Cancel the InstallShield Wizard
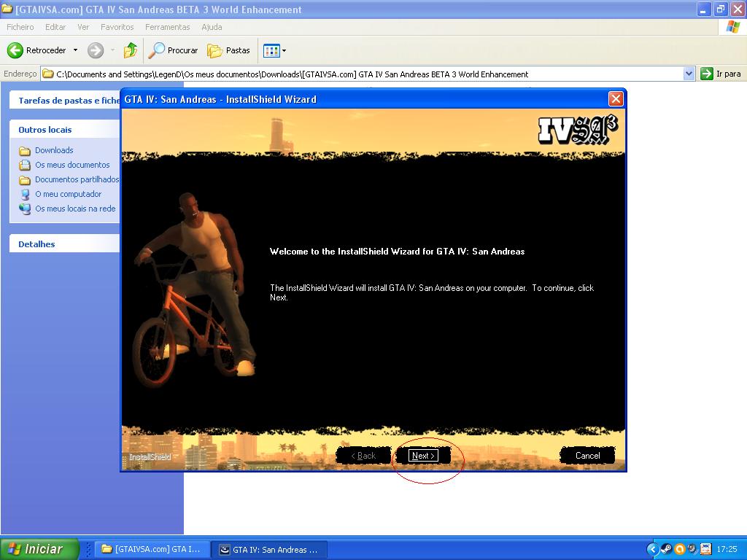 (x=587, y=456)
